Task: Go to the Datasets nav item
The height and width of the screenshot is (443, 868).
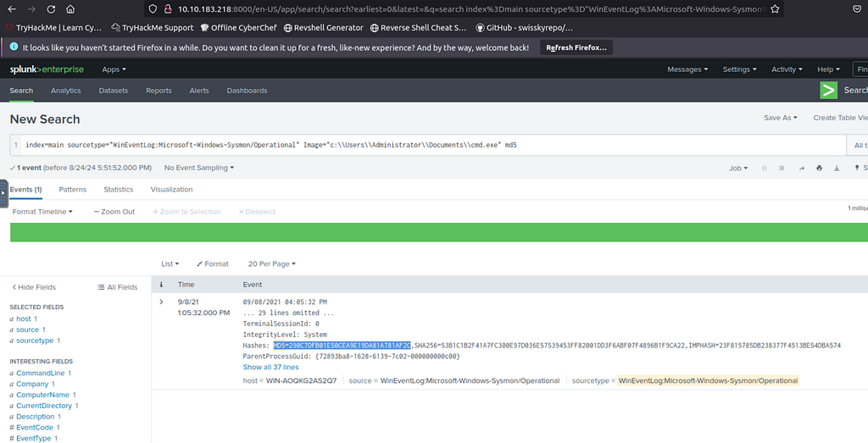Action: point(114,91)
